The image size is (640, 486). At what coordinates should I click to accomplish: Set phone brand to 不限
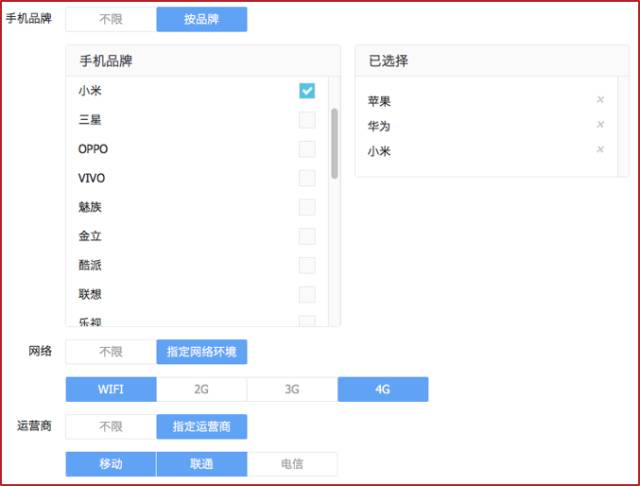[x=111, y=19]
